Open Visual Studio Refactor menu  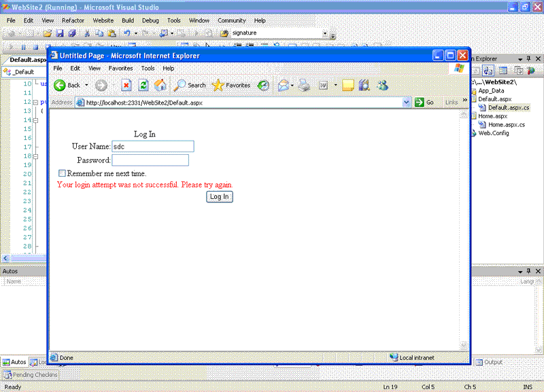coord(73,20)
